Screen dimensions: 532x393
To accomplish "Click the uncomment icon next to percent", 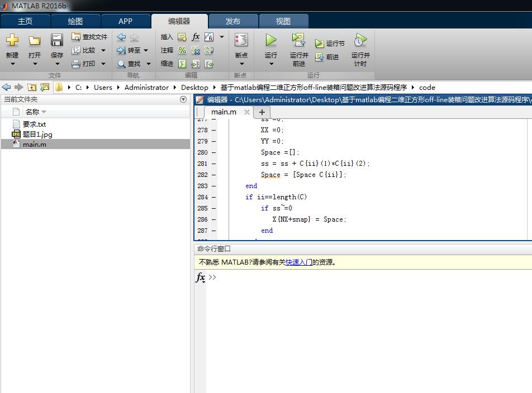I will point(196,50).
